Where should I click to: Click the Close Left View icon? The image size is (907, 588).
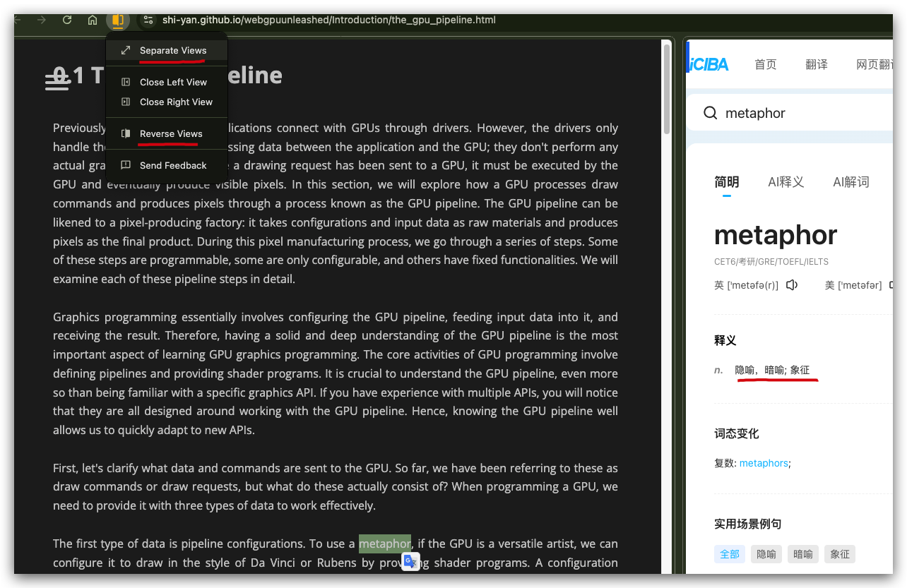[x=126, y=82]
